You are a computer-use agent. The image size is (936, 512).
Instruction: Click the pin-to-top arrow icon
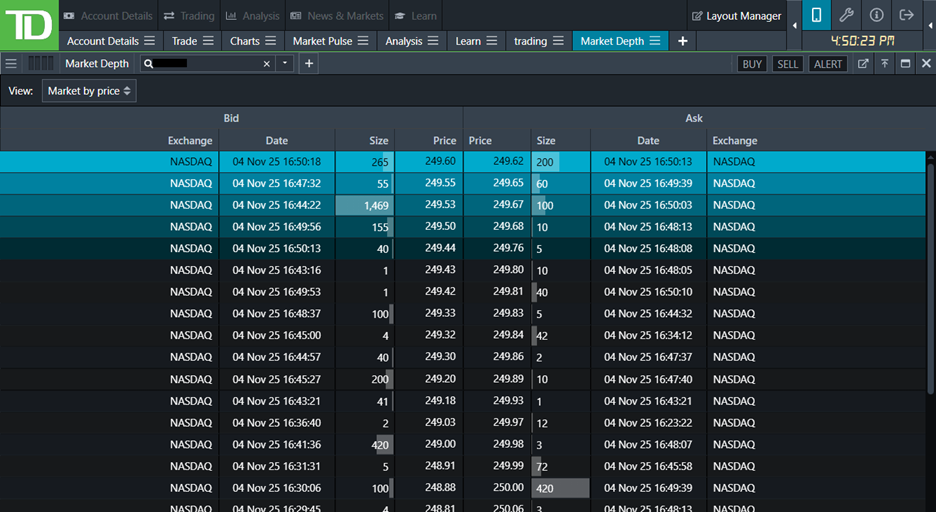[x=884, y=63]
